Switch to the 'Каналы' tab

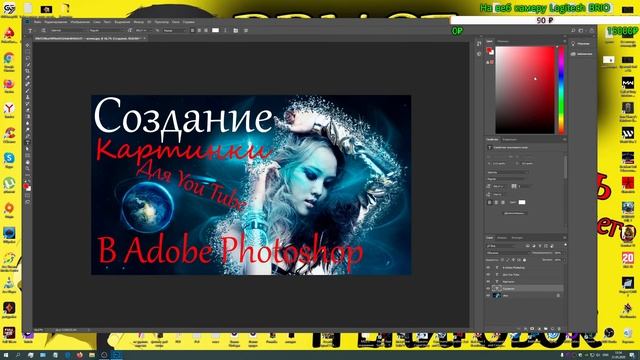502,238
